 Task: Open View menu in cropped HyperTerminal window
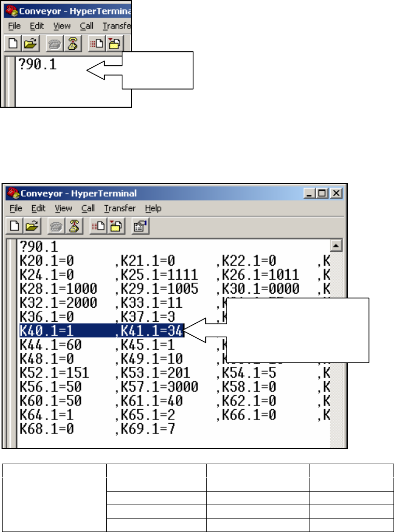[x=62, y=26]
